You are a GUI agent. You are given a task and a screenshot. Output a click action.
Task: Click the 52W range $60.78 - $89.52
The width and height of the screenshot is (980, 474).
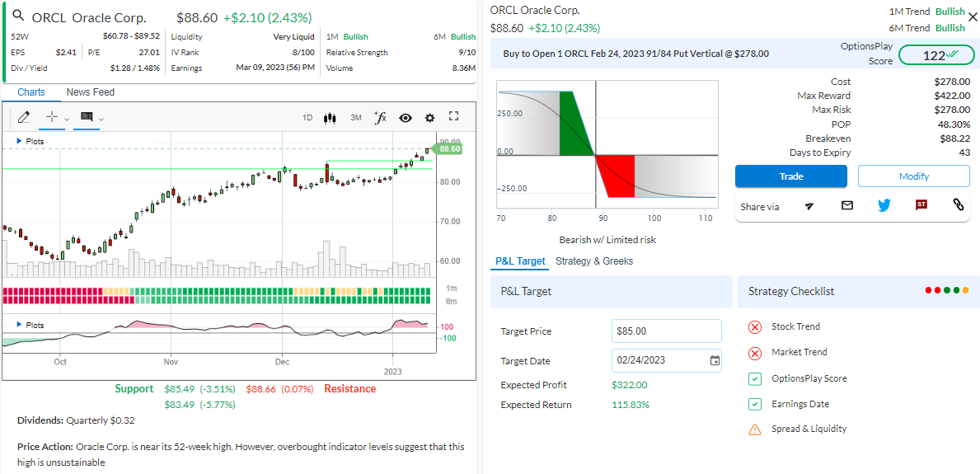(x=131, y=37)
